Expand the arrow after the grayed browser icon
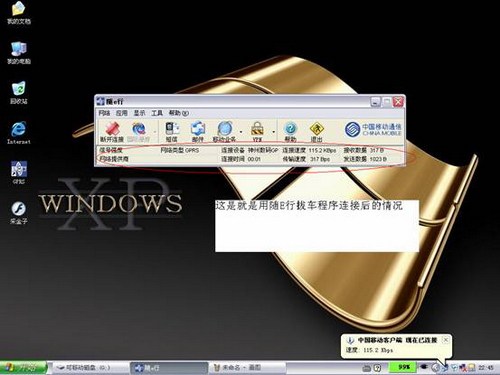Screen dimensions: 500x375 tap(155, 132)
